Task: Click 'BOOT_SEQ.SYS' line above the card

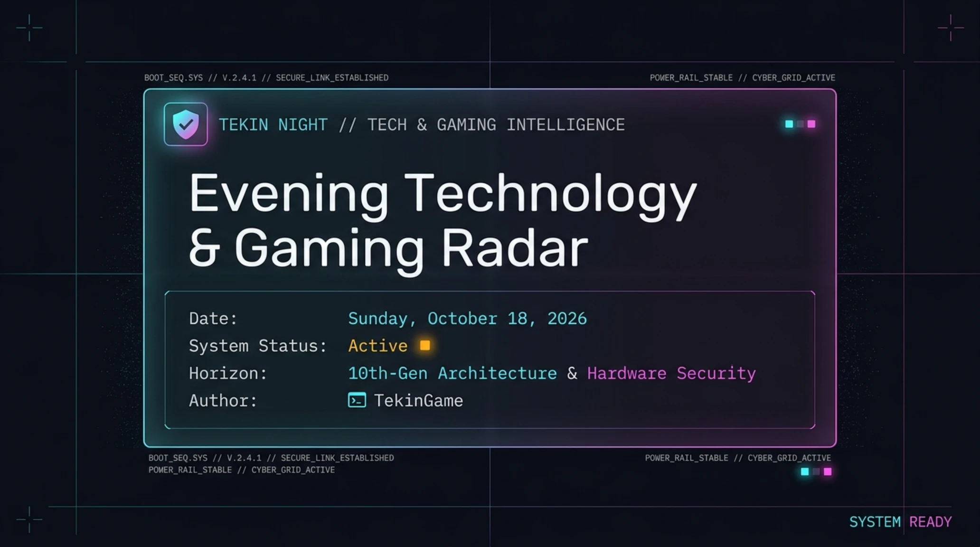Action: (x=266, y=78)
